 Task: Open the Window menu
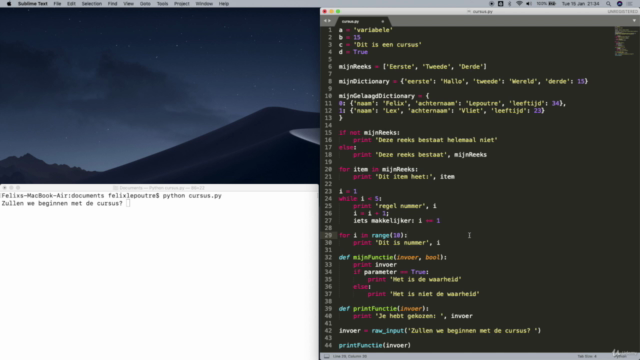point(204,4)
